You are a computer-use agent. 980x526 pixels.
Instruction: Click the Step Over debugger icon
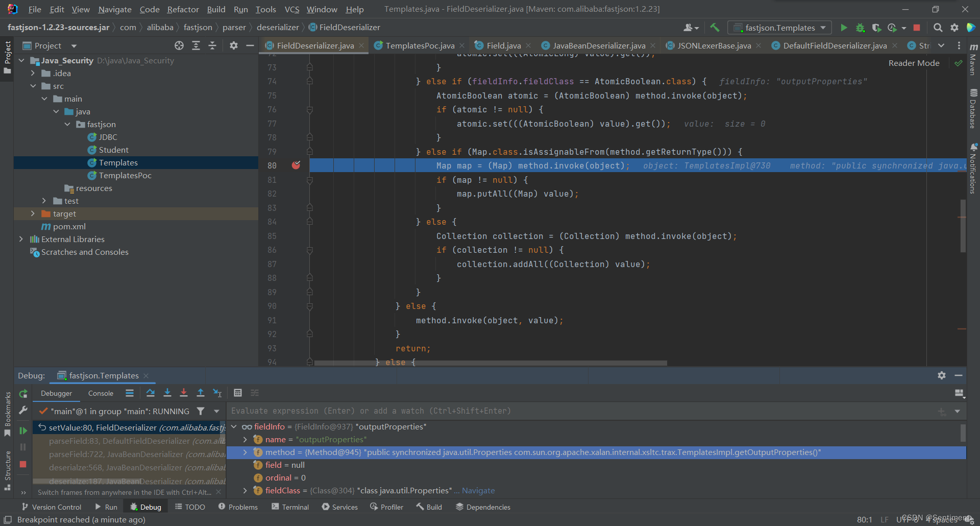coord(150,393)
